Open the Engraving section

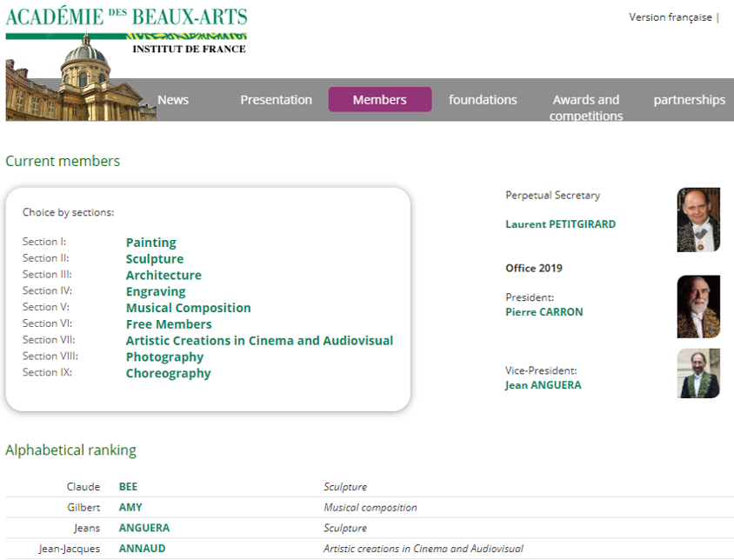(x=156, y=291)
